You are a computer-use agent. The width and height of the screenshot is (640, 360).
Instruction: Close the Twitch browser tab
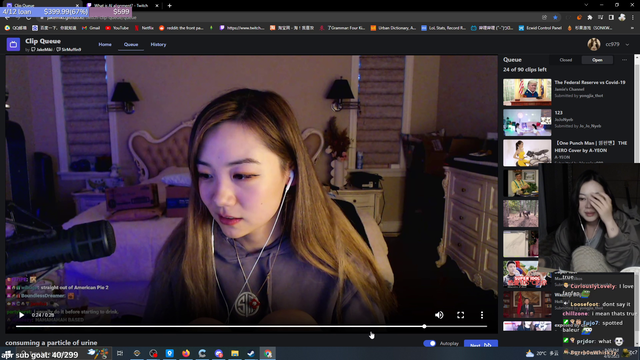coord(157,6)
